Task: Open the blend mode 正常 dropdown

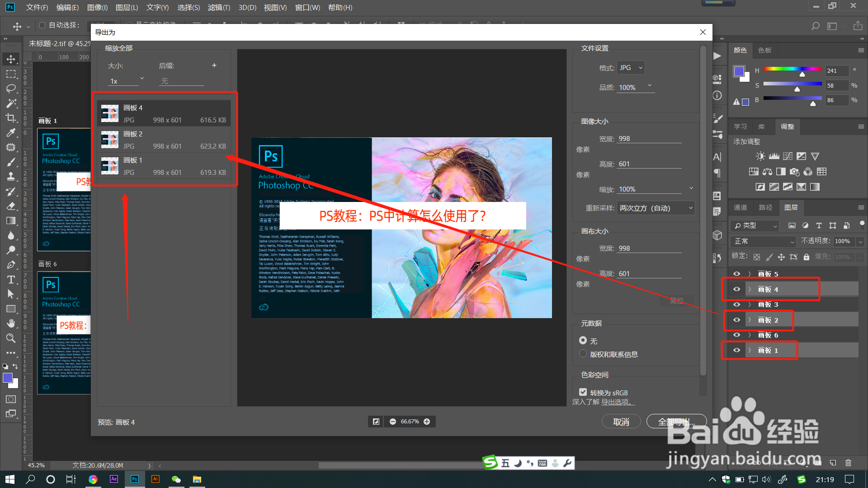Action: coord(764,241)
